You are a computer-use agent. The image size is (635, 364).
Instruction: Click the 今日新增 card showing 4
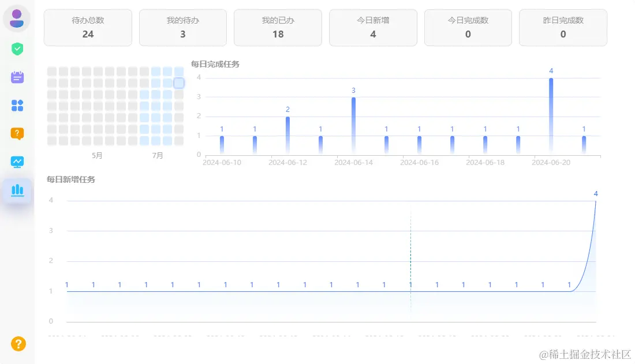(373, 27)
